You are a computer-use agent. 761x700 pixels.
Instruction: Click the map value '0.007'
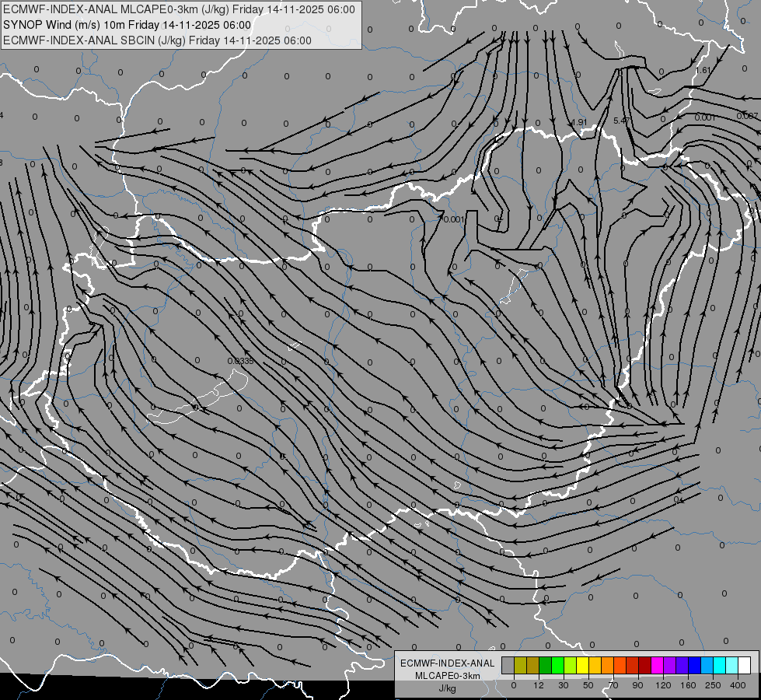(747, 116)
